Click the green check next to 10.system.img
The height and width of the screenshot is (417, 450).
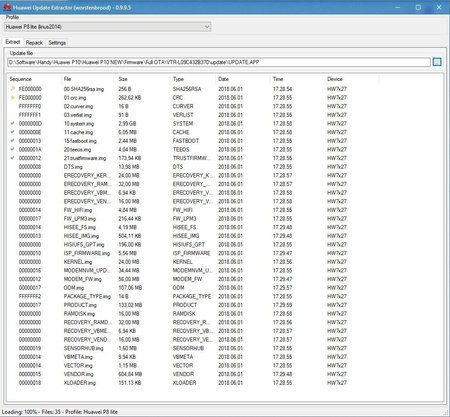[13, 123]
